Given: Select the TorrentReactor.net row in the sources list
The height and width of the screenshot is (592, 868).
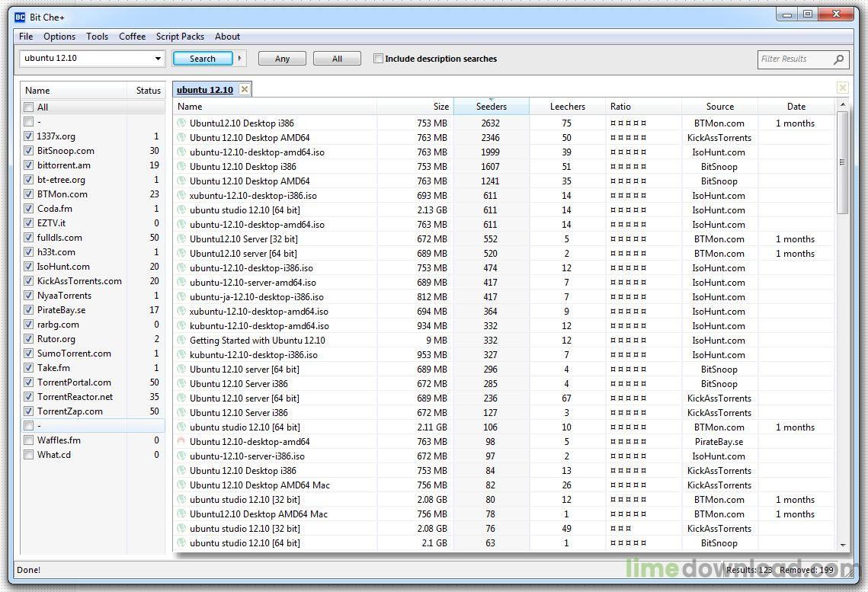Looking at the screenshot, I should point(92,397).
